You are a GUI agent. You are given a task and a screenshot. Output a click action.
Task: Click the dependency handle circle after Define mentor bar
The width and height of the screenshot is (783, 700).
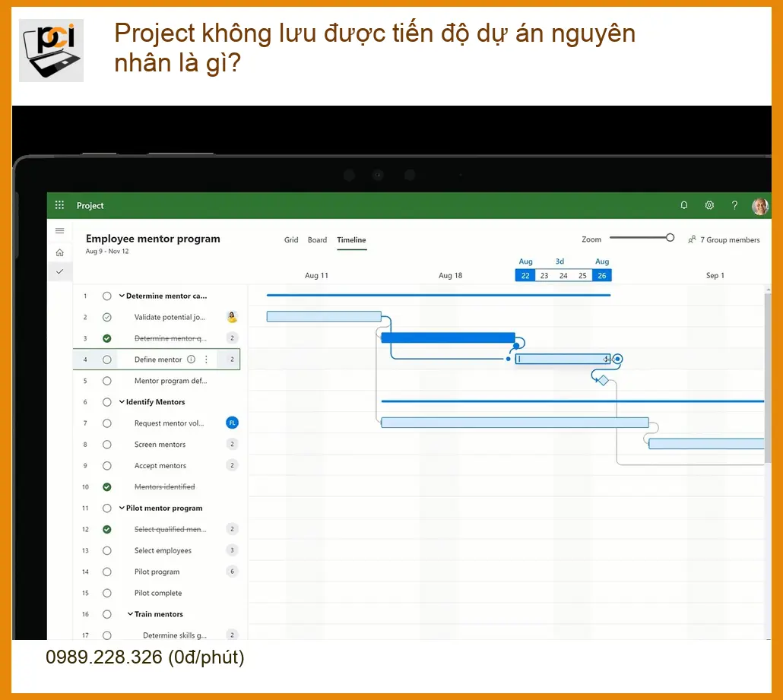(618, 359)
